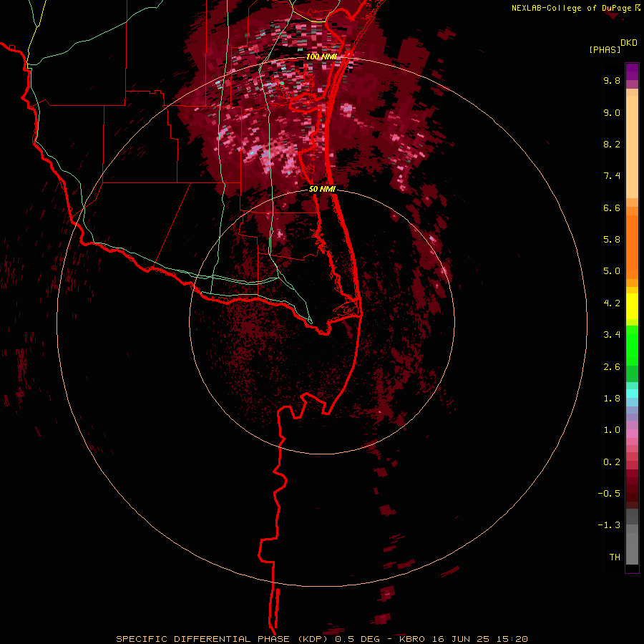The height and width of the screenshot is (644, 644).
Task: Click the 6.6 value on the color scale
Action: tap(612, 208)
